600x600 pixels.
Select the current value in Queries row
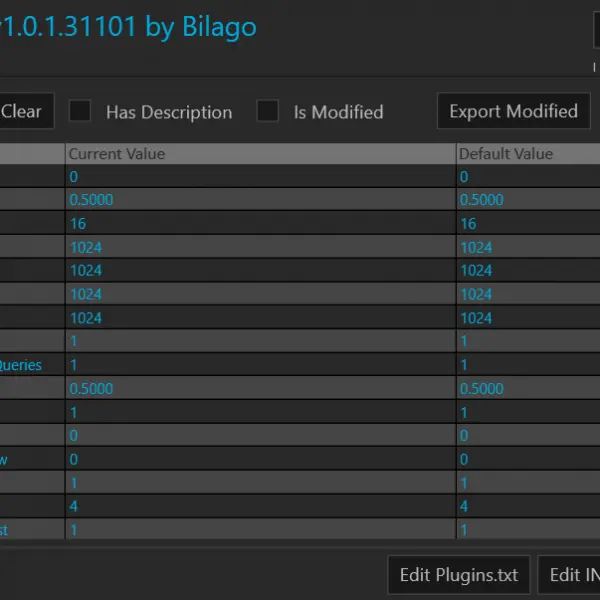pos(261,365)
